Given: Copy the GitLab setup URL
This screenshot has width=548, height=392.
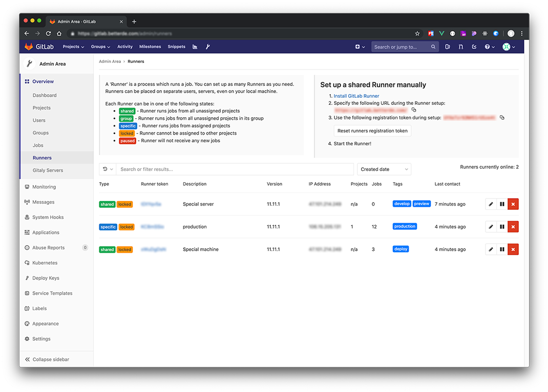Looking at the screenshot, I should pyautogui.click(x=413, y=110).
